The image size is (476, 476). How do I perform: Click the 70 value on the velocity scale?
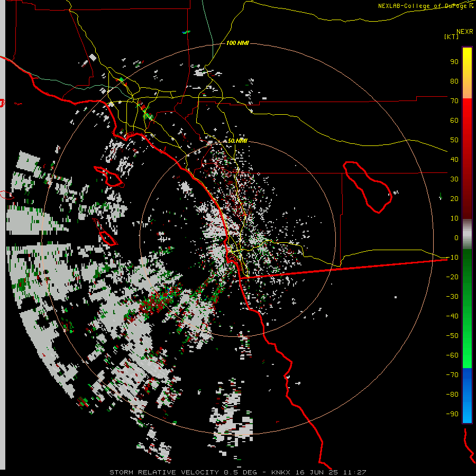[454, 101]
